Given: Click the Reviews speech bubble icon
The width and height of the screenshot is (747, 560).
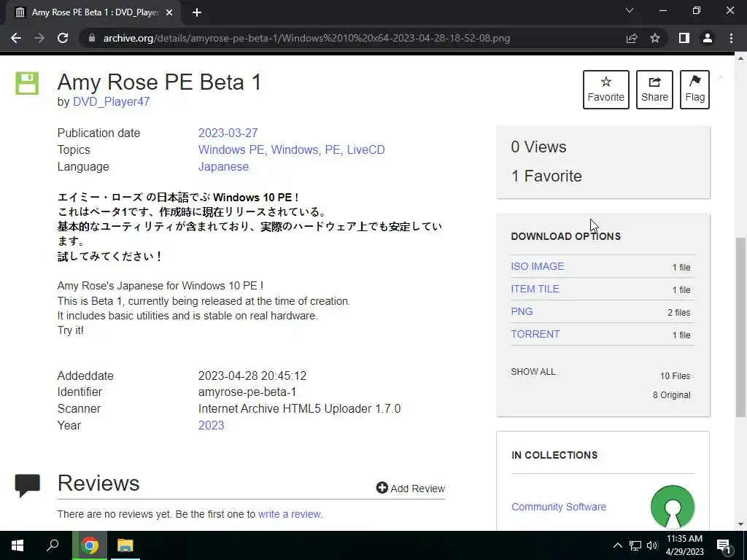Looking at the screenshot, I should coord(27,485).
